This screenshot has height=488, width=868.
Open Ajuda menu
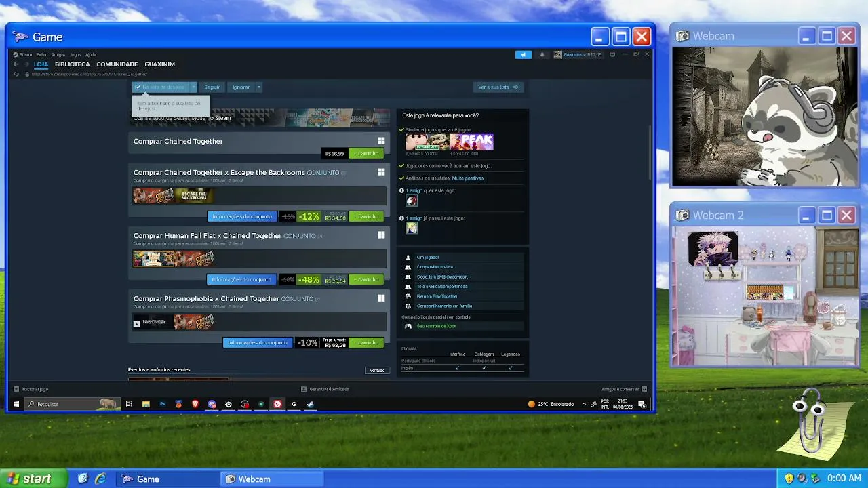coord(91,54)
